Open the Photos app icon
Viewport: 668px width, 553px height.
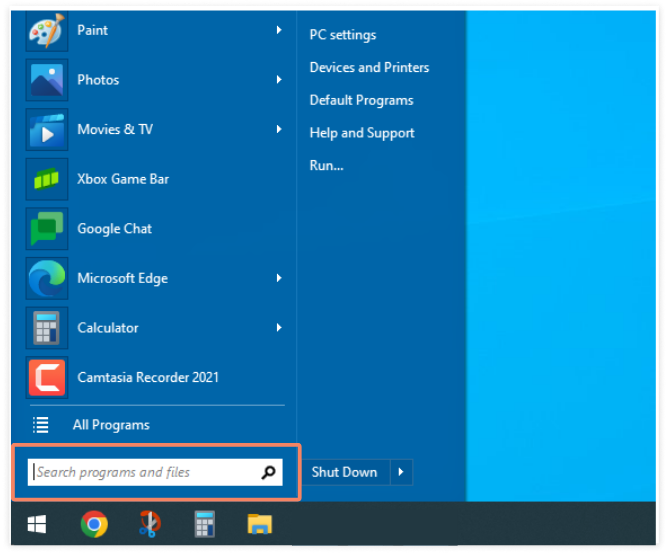tap(47, 80)
